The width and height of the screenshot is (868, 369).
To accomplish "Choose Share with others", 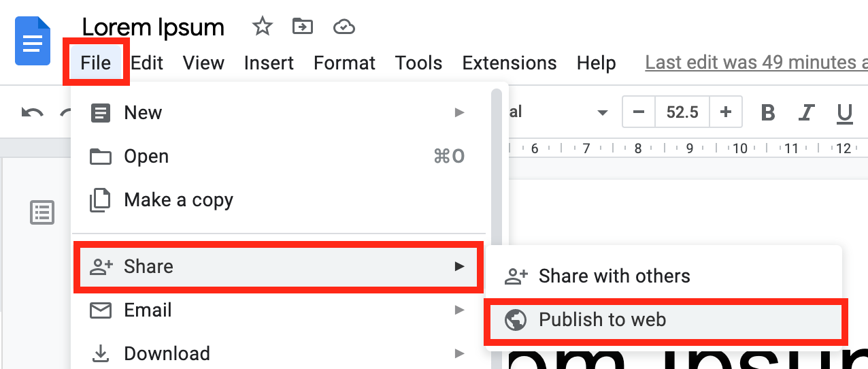I will (x=614, y=276).
